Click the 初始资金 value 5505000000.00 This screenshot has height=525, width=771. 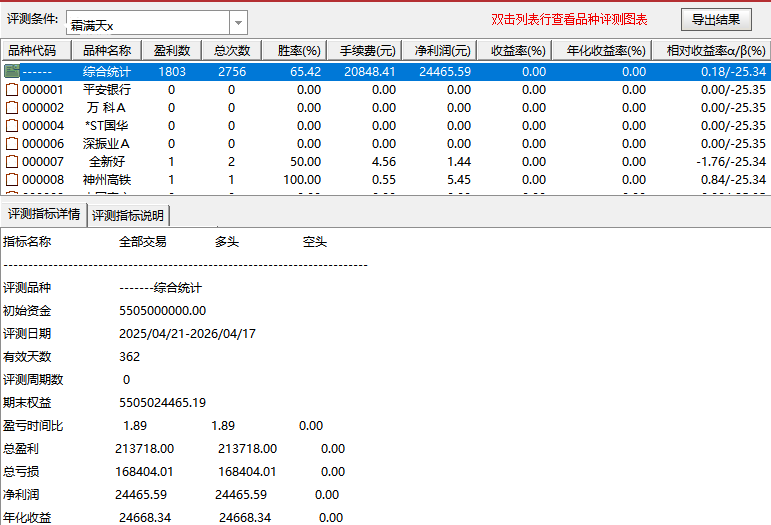coord(162,311)
